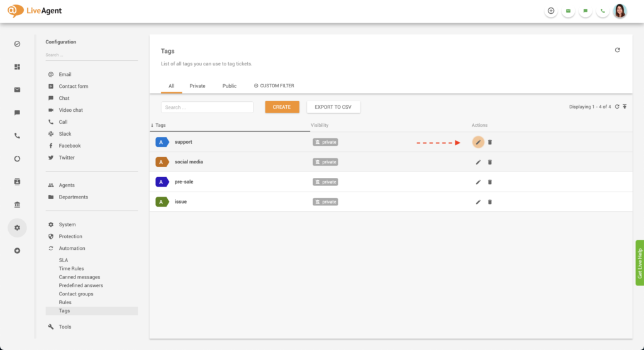This screenshot has width=644, height=350.
Task: Click the edit pencil for support tag
Action: 478,142
